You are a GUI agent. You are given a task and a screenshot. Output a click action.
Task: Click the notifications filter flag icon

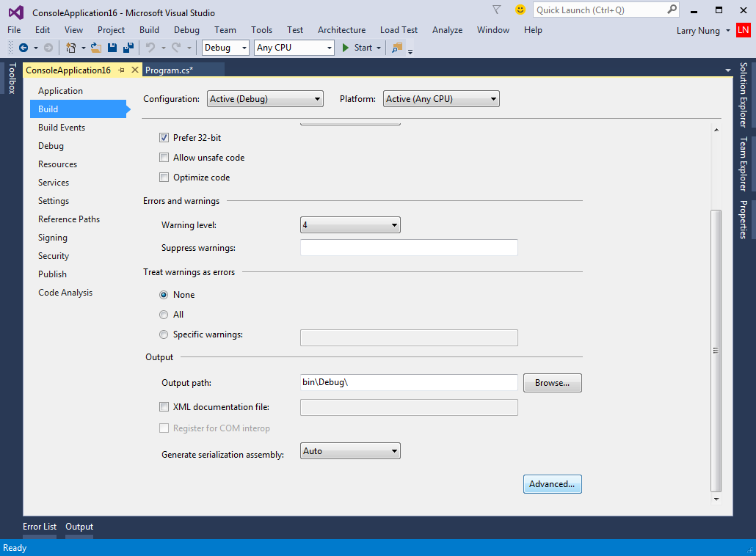click(x=497, y=10)
